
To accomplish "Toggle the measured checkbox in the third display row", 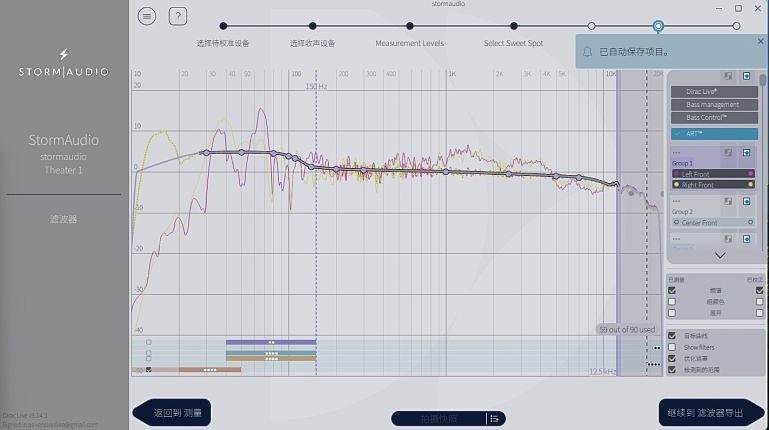I will click(672, 313).
